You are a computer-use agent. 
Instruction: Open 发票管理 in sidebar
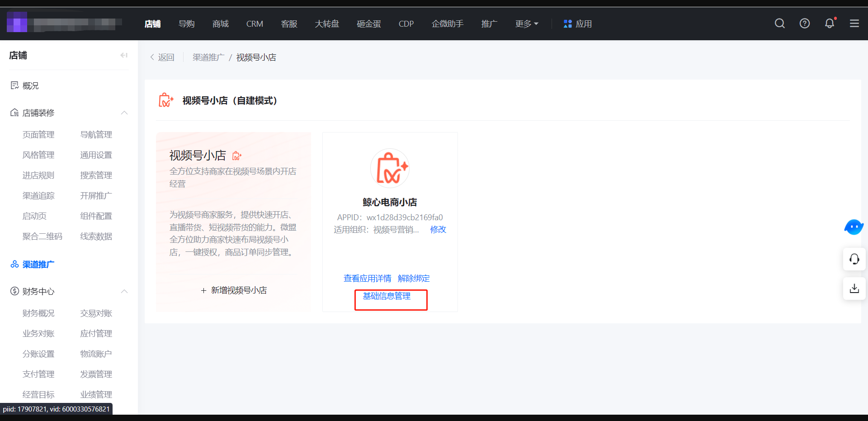96,374
